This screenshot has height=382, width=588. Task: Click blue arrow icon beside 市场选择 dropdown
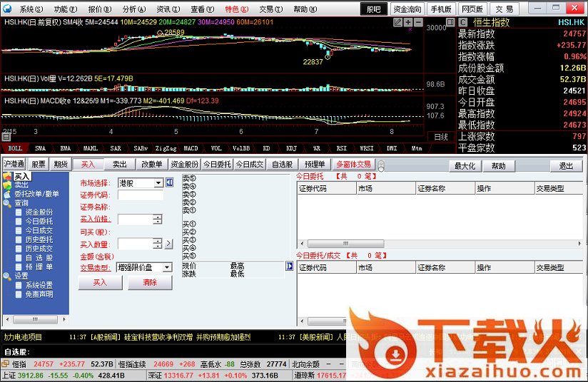(170, 182)
